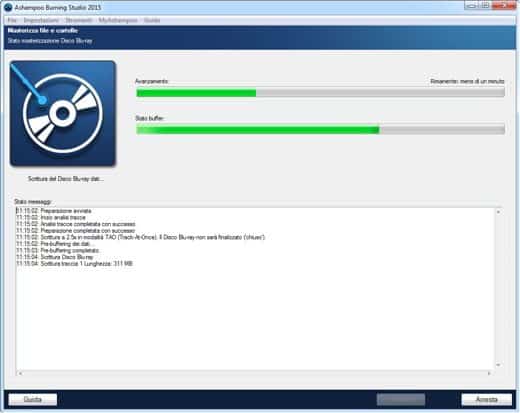Select the 'Analisi tracce completata con successo' line
This screenshot has height=413, width=520.
(x=76, y=224)
